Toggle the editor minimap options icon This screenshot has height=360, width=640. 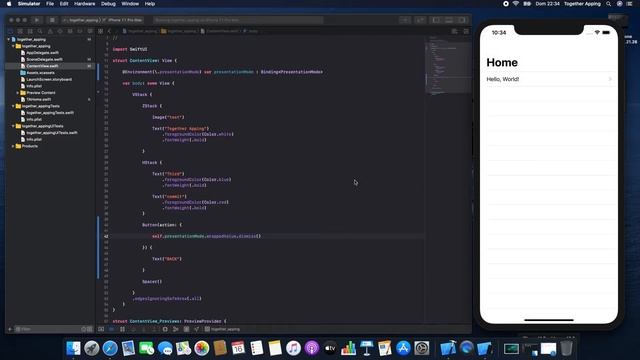point(454,31)
